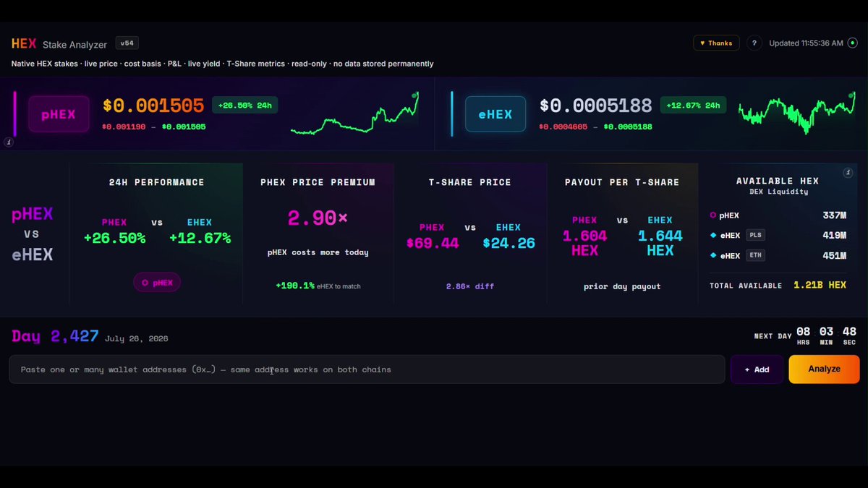
Task: Click the Stake Analyzer title text
Action: pyautogui.click(x=75, y=45)
